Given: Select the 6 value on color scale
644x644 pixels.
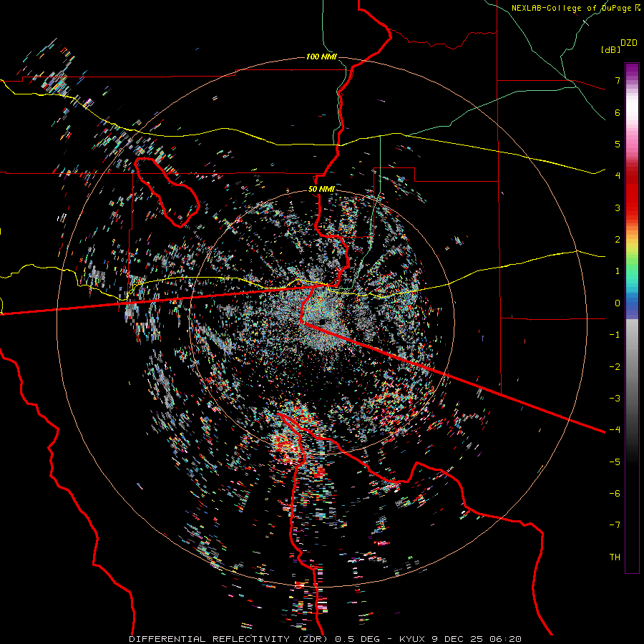Looking at the screenshot, I should click(618, 112).
